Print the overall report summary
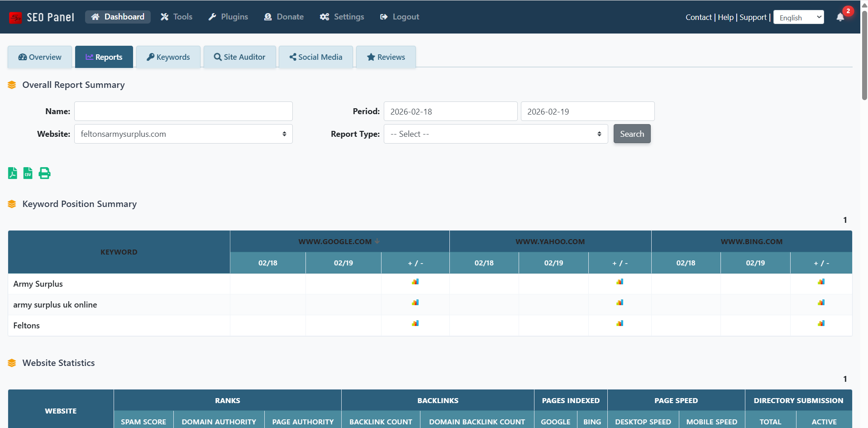 [44, 173]
